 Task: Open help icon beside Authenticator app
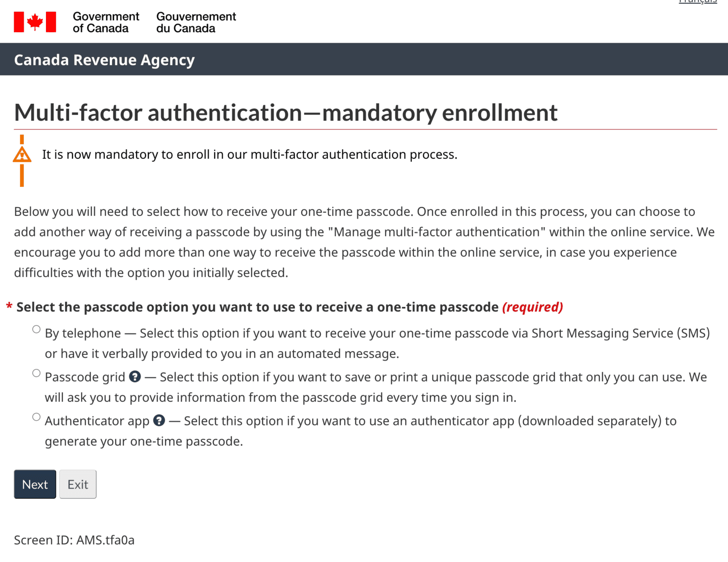pyautogui.click(x=159, y=421)
